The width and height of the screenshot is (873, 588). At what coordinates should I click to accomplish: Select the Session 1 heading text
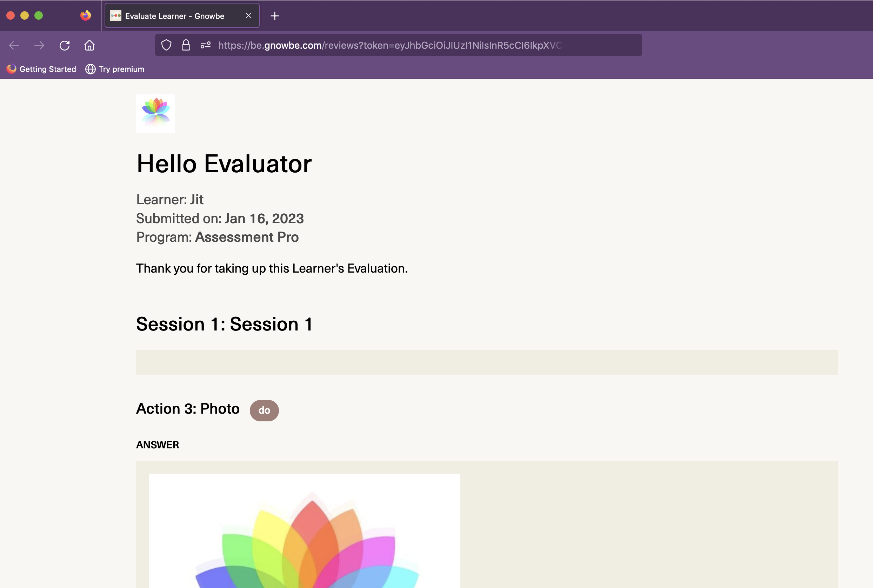(224, 324)
